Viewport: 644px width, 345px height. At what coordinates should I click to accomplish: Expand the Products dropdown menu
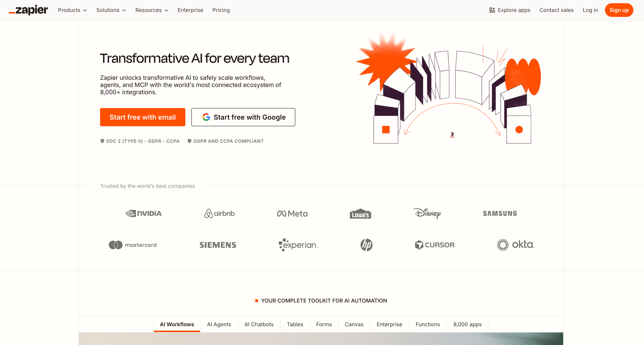(x=72, y=10)
